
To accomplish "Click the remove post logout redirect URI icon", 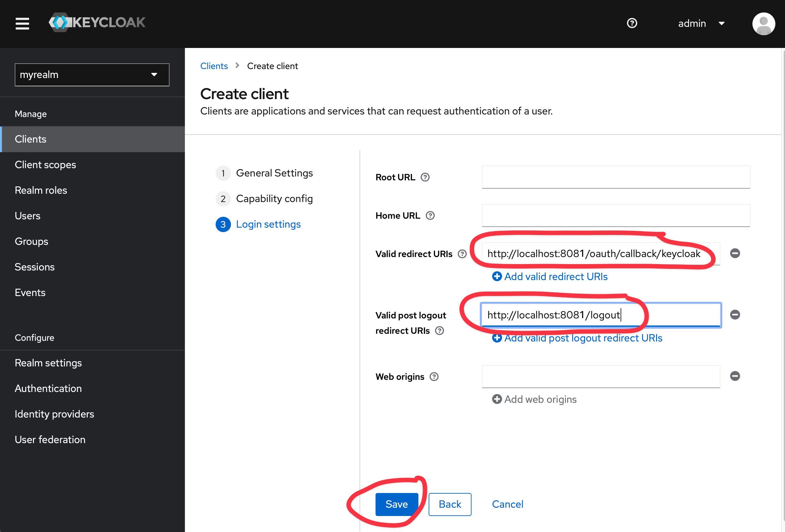I will [734, 315].
